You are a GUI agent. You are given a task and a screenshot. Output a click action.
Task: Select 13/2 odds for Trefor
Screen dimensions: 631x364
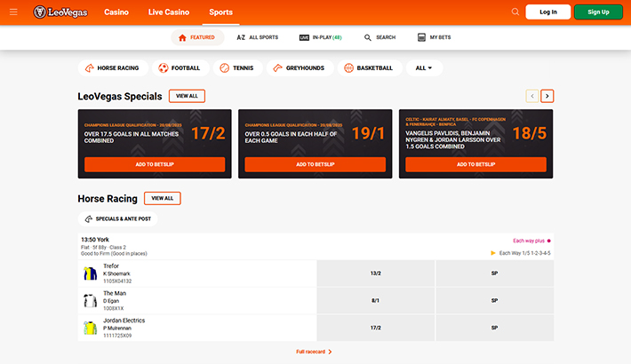click(x=375, y=273)
